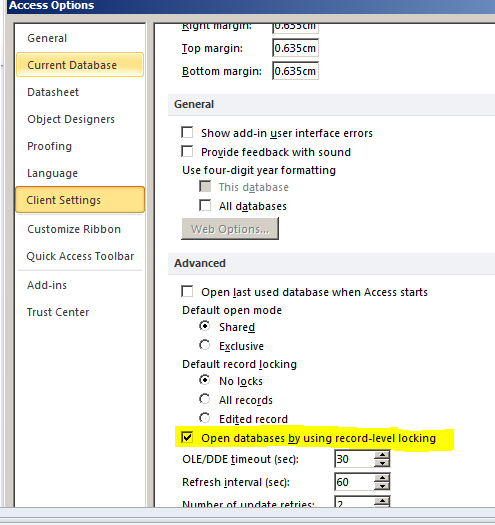The height and width of the screenshot is (525, 495).
Task: Uncheck Open databases by using record-level locking
Action: pyautogui.click(x=187, y=437)
